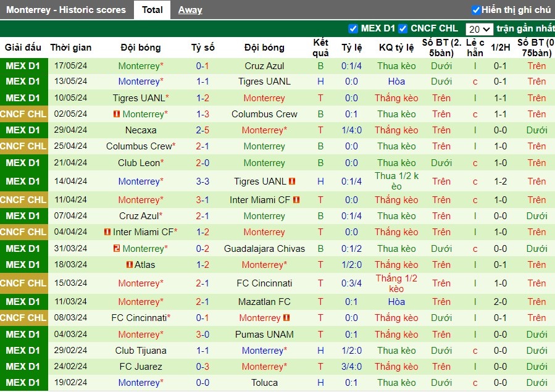Open Mazatlan FC team link

click(x=264, y=302)
